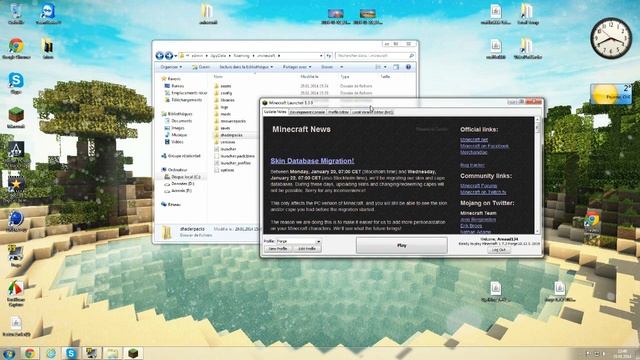Select the saves folder
Viewport: 640px width, 360px height.
[222, 128]
